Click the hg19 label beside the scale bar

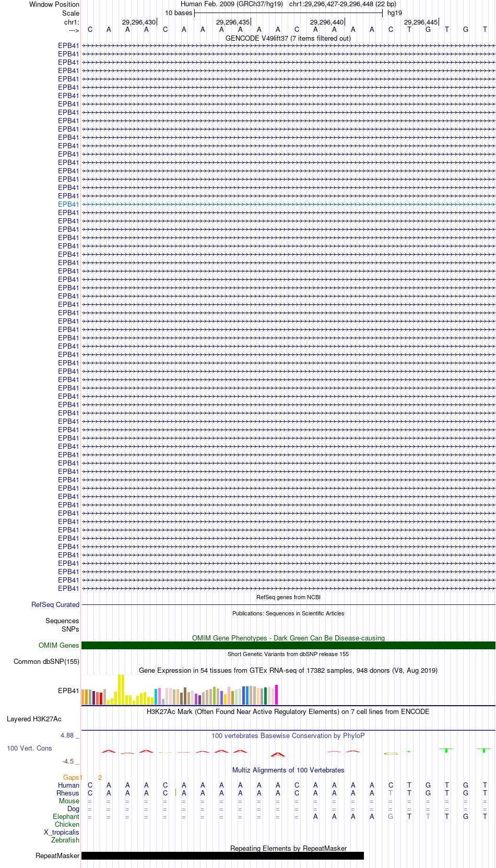pyautogui.click(x=395, y=13)
